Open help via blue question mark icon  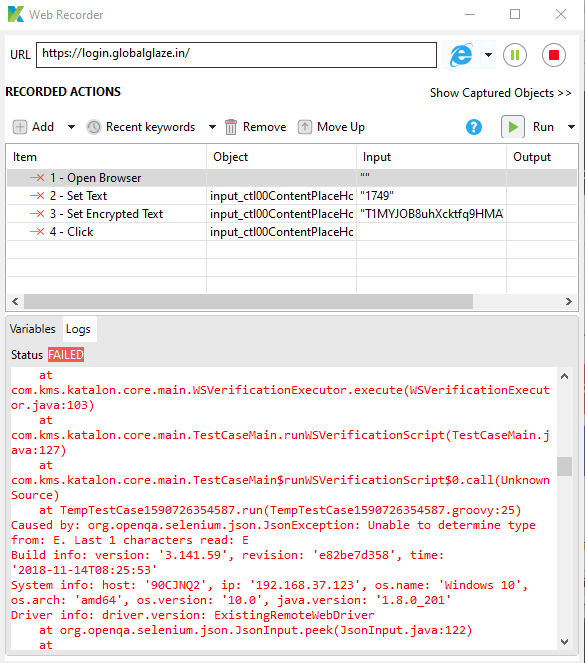[x=474, y=127]
